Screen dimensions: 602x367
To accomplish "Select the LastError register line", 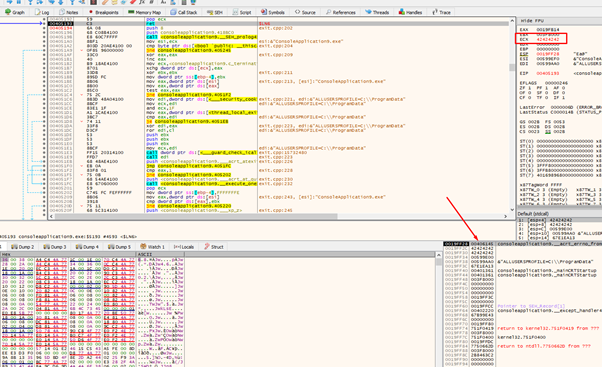I will (x=561, y=107).
